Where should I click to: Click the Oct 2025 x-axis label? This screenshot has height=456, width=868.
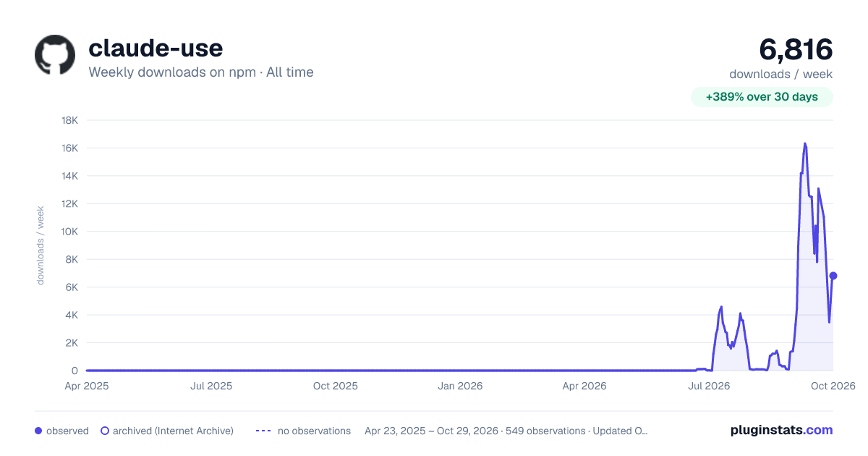tap(336, 386)
